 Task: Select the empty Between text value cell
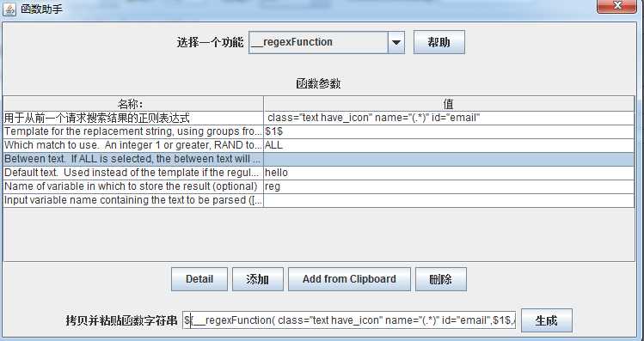tap(449, 159)
